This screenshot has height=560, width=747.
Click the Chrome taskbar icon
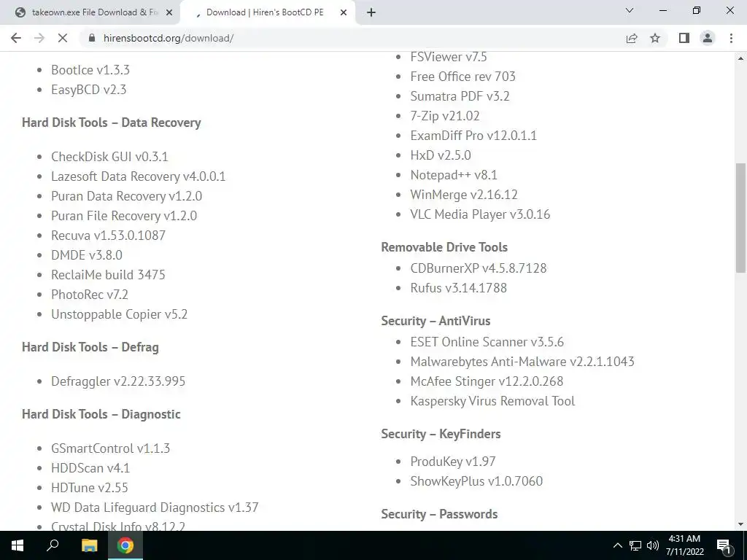pos(125,545)
